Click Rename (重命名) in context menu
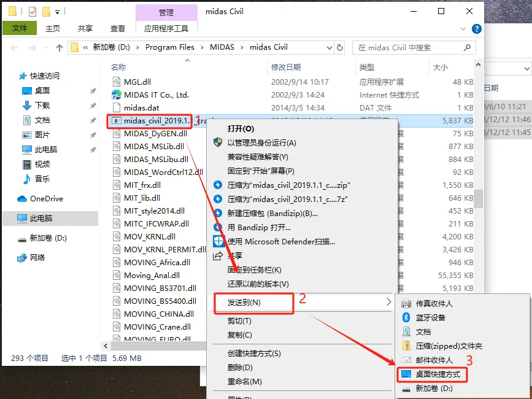 (x=244, y=382)
